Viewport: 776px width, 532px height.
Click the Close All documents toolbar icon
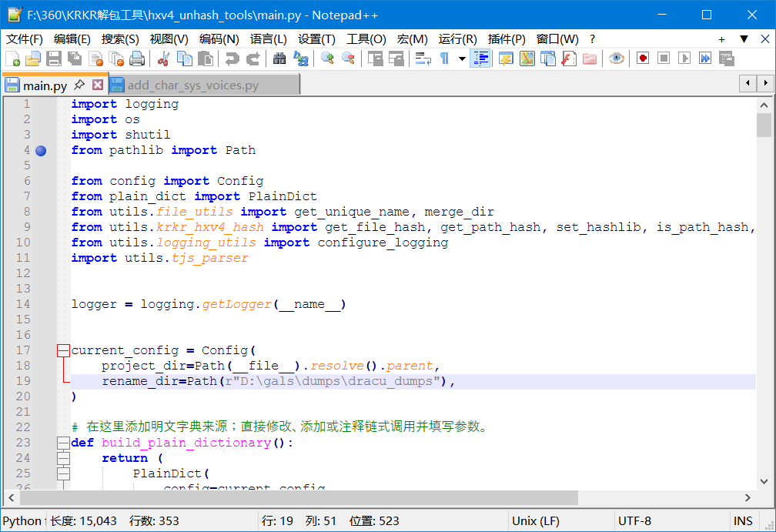pyautogui.click(x=116, y=59)
